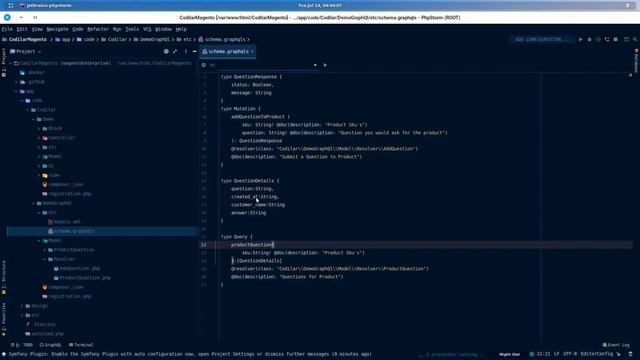Open the Code menu

78,29
